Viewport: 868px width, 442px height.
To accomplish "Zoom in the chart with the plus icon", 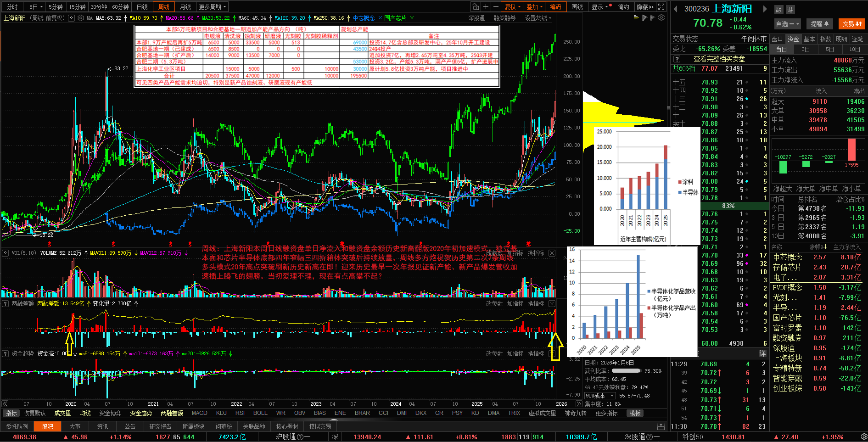I will coord(486,7).
